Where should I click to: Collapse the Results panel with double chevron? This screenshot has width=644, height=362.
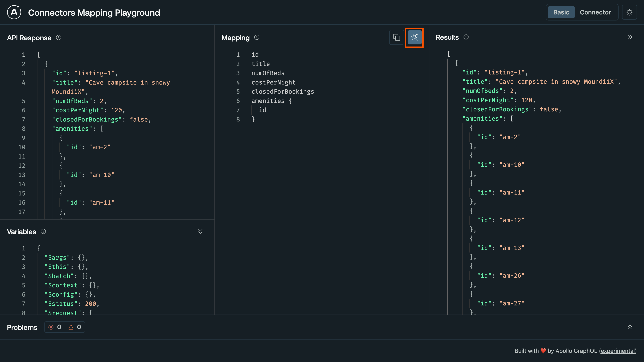(x=630, y=37)
